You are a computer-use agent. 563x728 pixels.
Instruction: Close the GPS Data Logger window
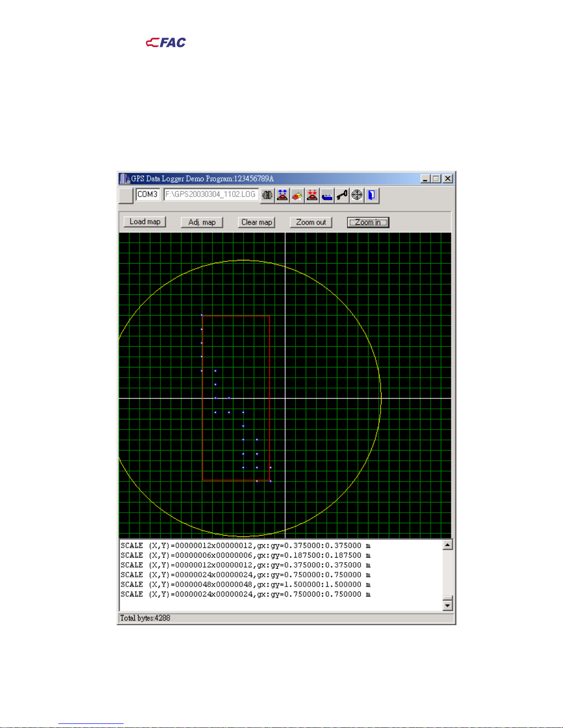point(448,179)
